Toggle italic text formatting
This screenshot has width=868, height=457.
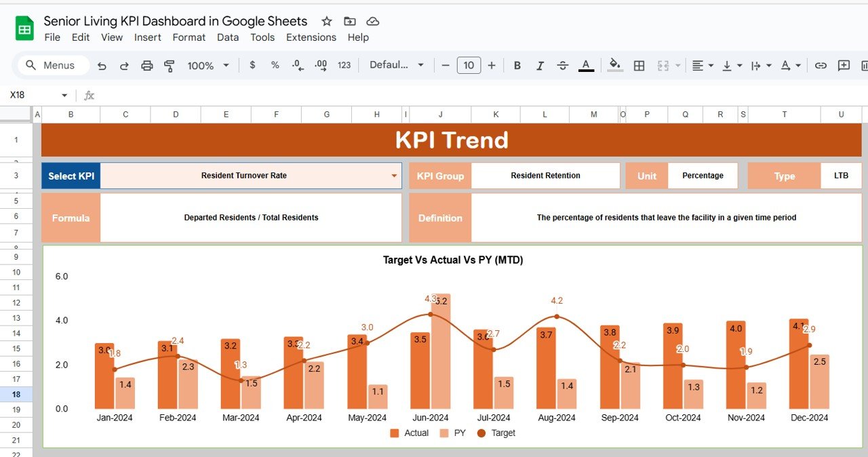click(540, 66)
